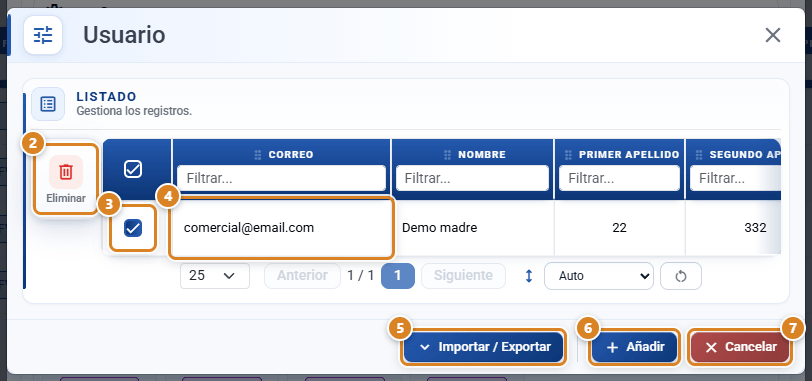Image resolution: width=812 pixels, height=381 pixels.
Task: Click the Demo madre name cell
Action: 473,228
